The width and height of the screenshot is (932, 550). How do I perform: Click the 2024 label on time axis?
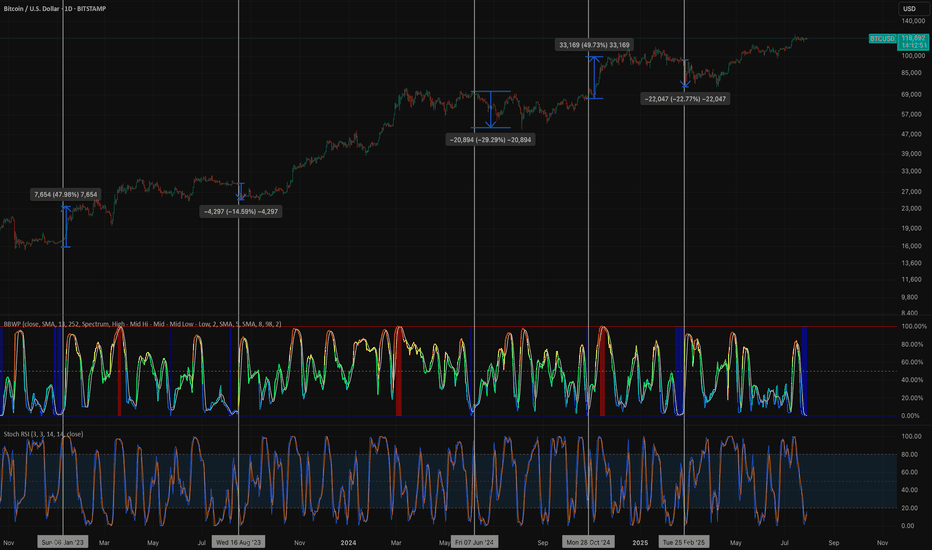point(348,542)
